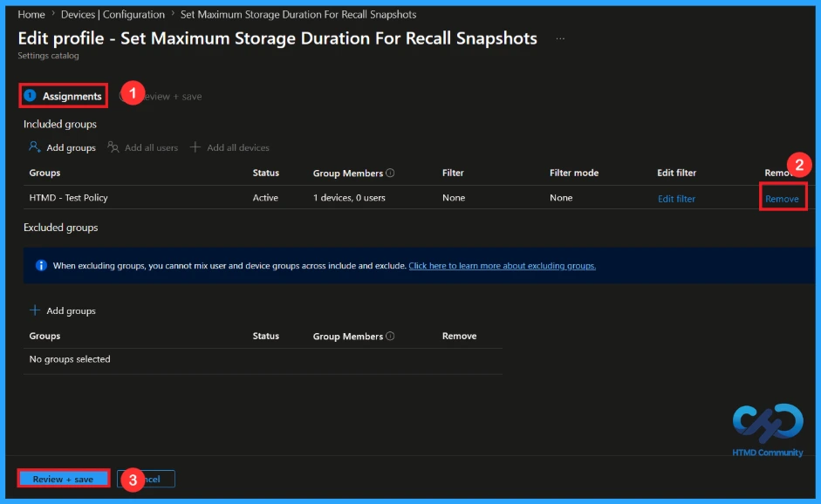Image resolution: width=821 pixels, height=504 pixels.
Task: Click the Review + save button
Action: (64, 479)
